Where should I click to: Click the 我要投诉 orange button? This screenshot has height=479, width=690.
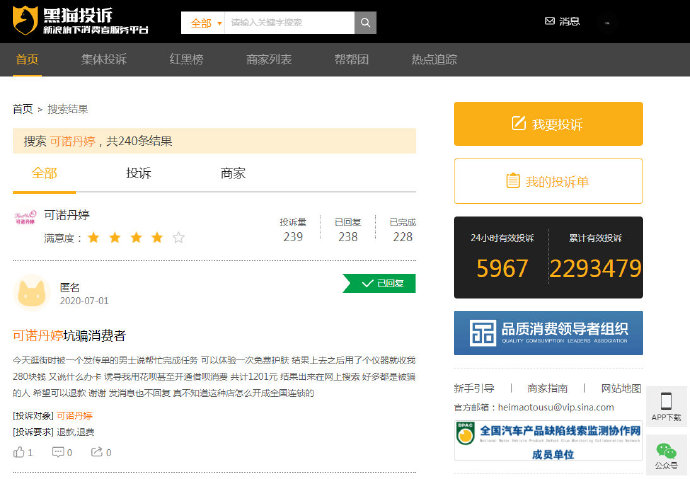(x=548, y=124)
